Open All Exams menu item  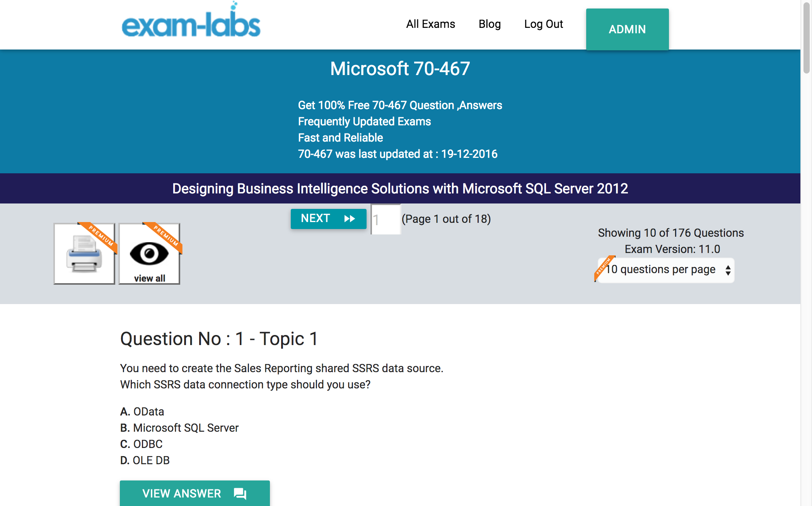pos(430,24)
